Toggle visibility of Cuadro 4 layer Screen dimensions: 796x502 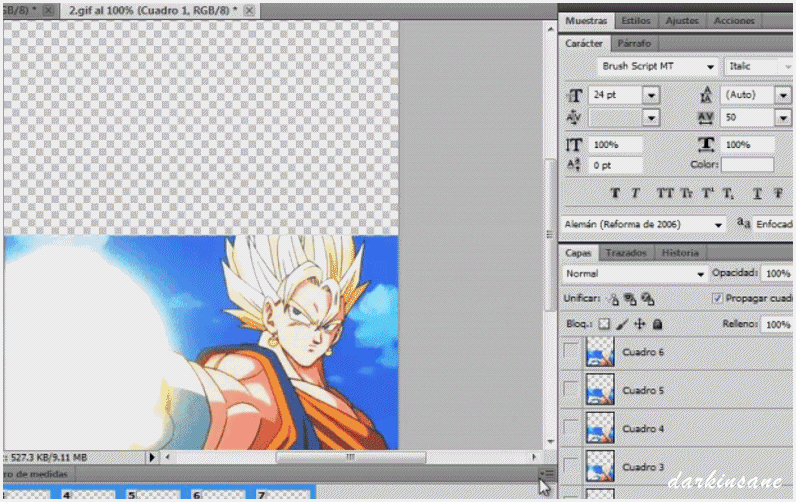[571, 428]
